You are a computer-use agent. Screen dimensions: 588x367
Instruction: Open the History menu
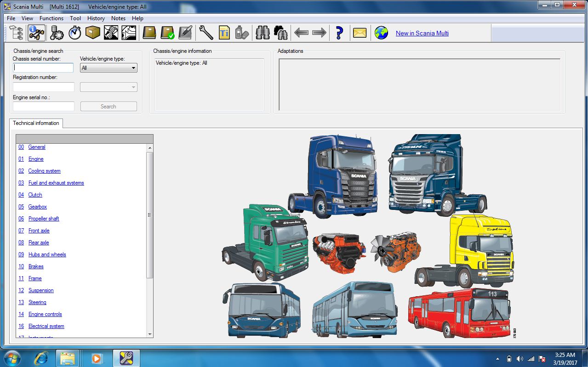pyautogui.click(x=96, y=18)
